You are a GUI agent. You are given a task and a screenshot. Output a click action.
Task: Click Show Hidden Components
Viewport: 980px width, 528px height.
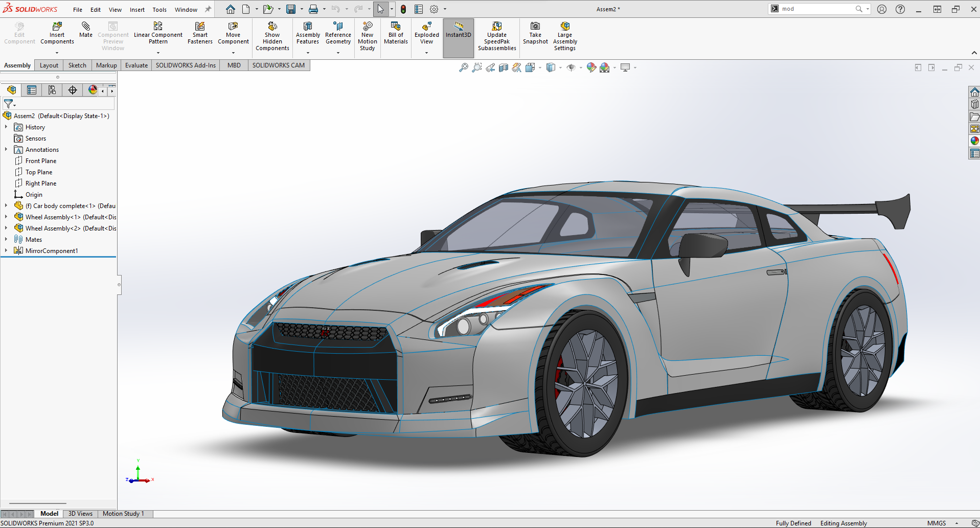click(x=272, y=36)
